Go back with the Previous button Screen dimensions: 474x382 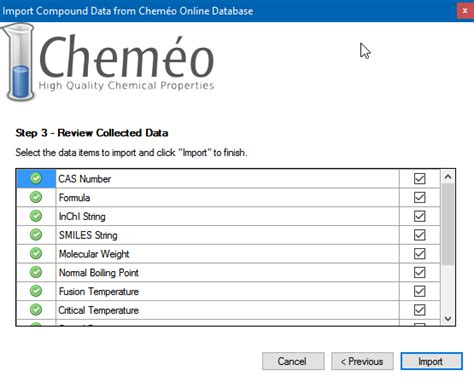click(362, 361)
